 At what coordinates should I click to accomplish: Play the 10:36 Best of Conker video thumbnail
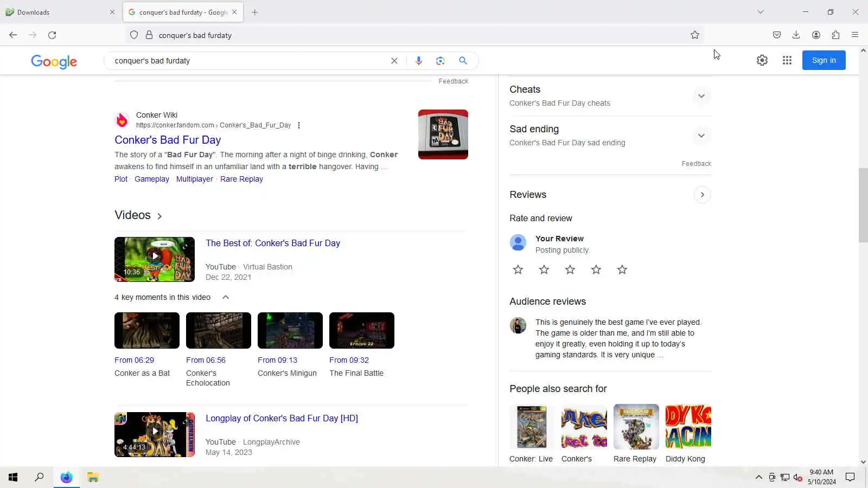point(155,259)
